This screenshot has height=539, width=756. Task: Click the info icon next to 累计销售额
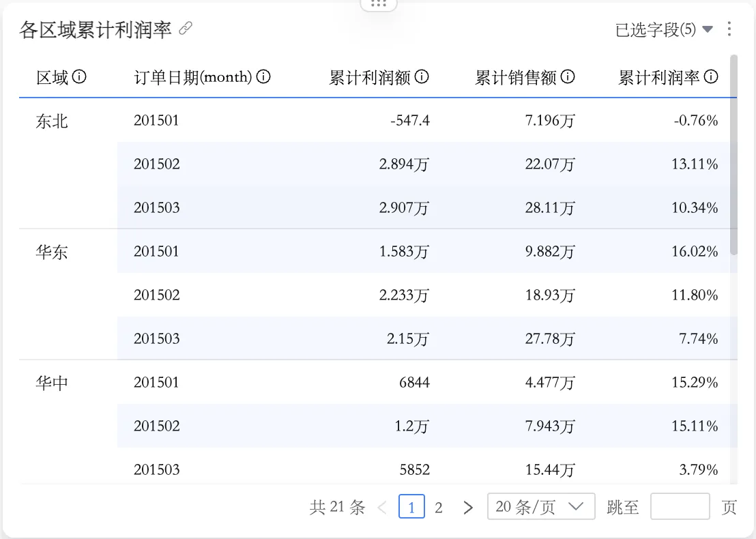568,77
